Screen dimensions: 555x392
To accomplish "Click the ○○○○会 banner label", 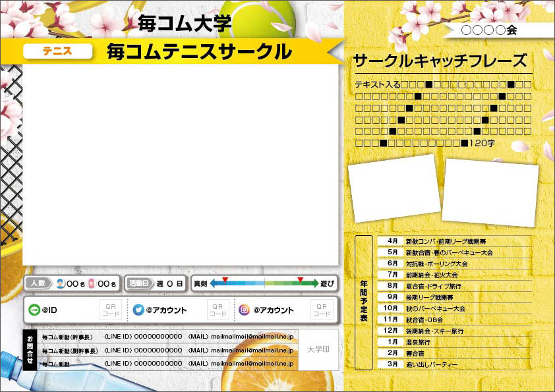I will tap(489, 30).
